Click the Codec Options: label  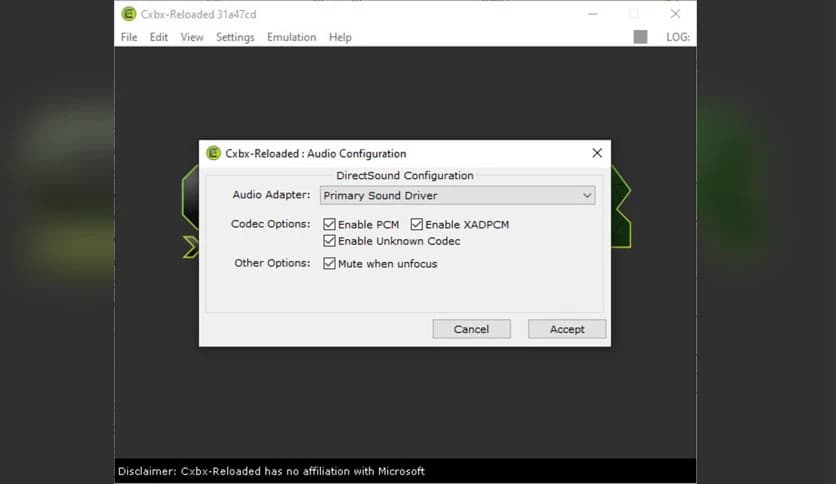(270, 224)
